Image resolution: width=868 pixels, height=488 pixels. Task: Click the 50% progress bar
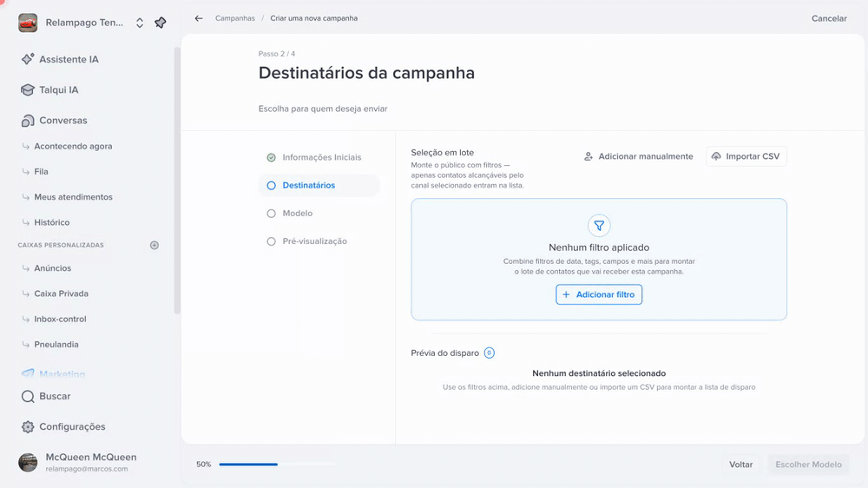click(x=277, y=465)
